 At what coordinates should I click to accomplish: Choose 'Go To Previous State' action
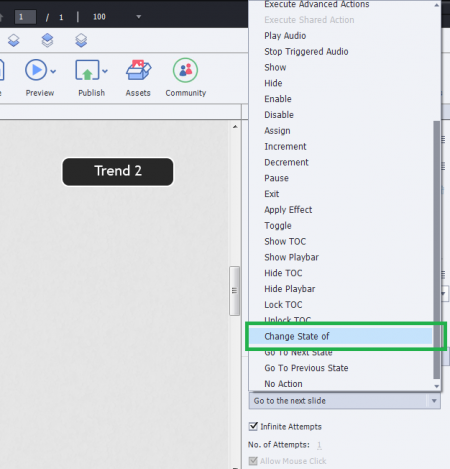point(306,368)
